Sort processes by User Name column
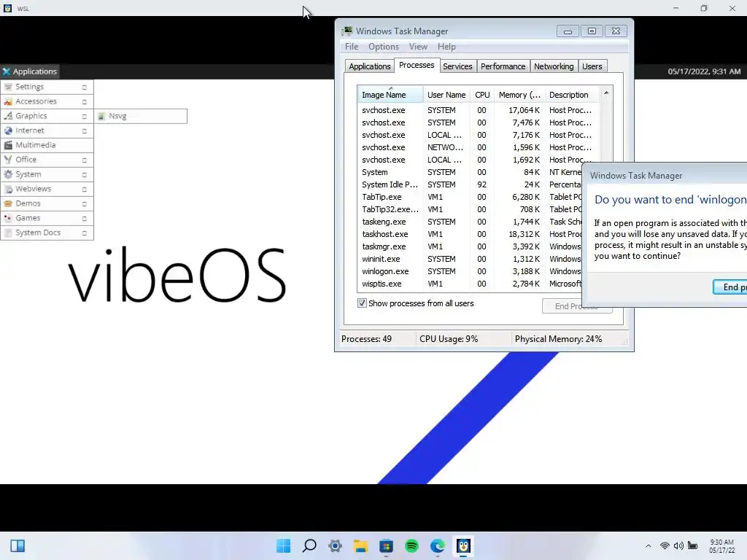This screenshot has width=747, height=560. 446,95
